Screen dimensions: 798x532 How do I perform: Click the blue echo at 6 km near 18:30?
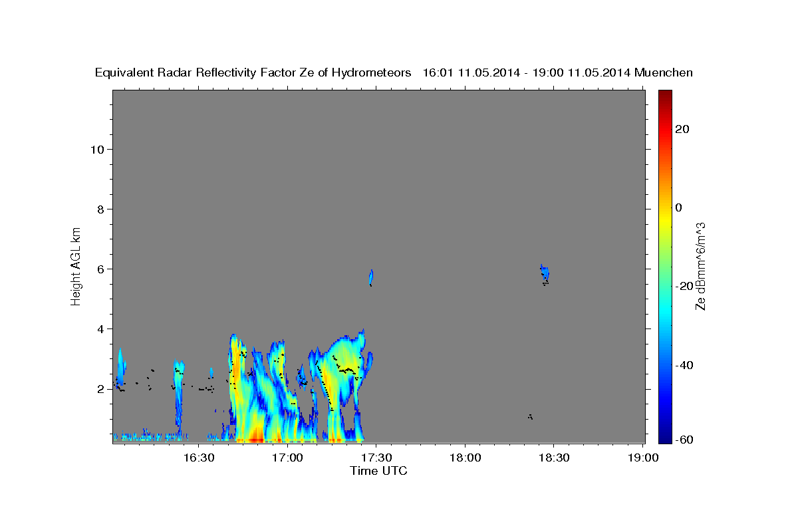tap(545, 274)
